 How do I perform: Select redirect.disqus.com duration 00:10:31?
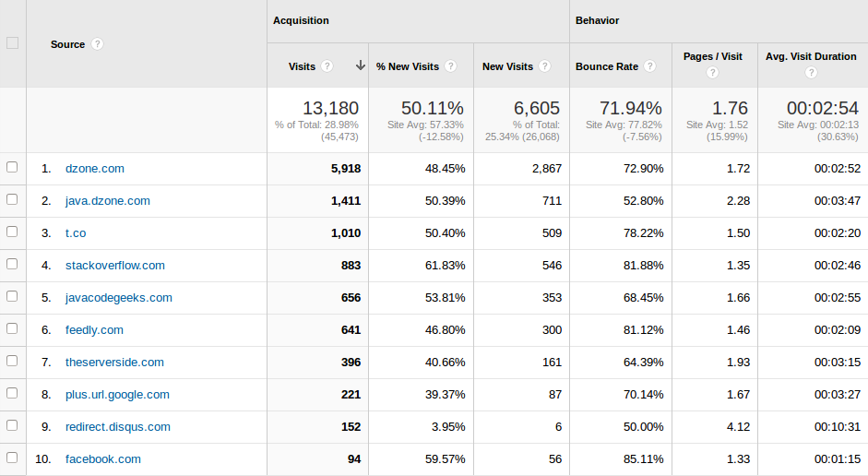(838, 427)
